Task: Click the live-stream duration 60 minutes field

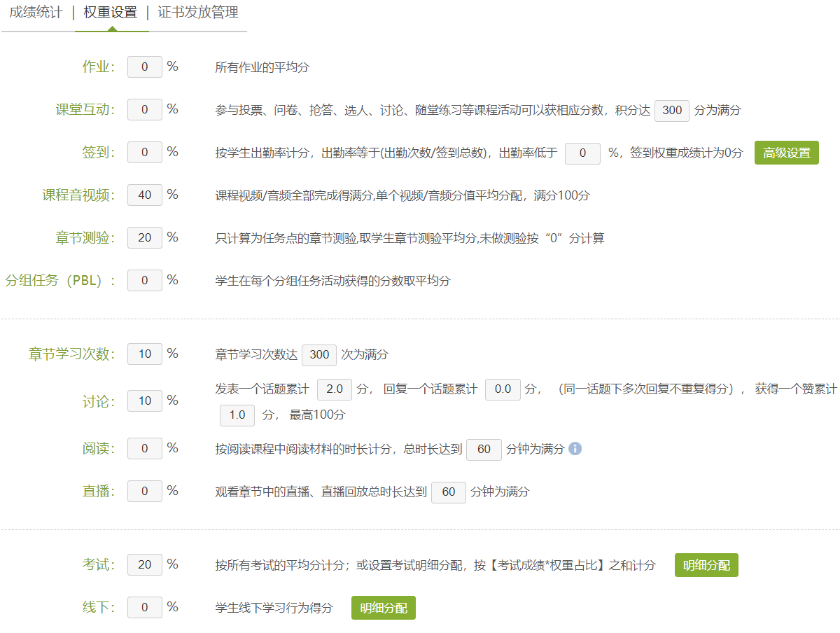Action: (x=449, y=492)
